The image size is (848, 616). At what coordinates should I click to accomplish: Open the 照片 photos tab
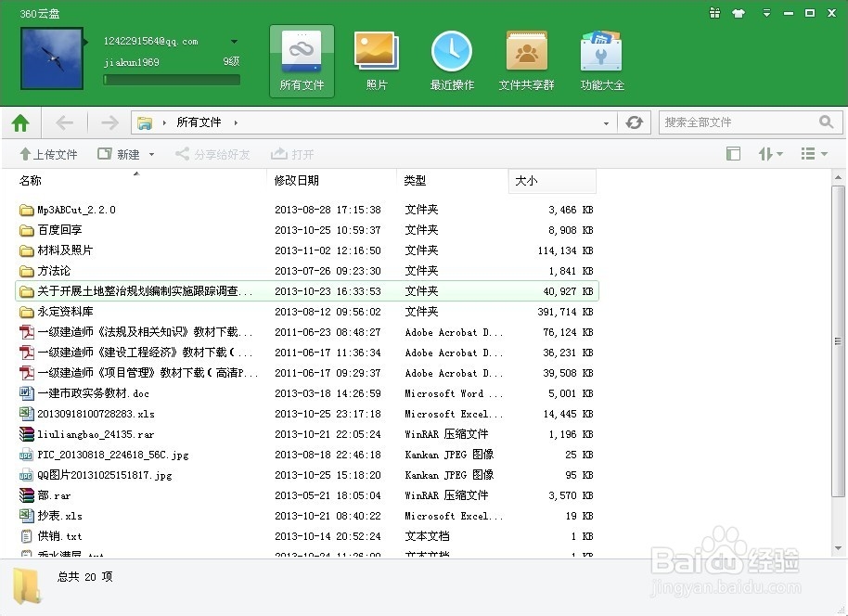pyautogui.click(x=377, y=61)
